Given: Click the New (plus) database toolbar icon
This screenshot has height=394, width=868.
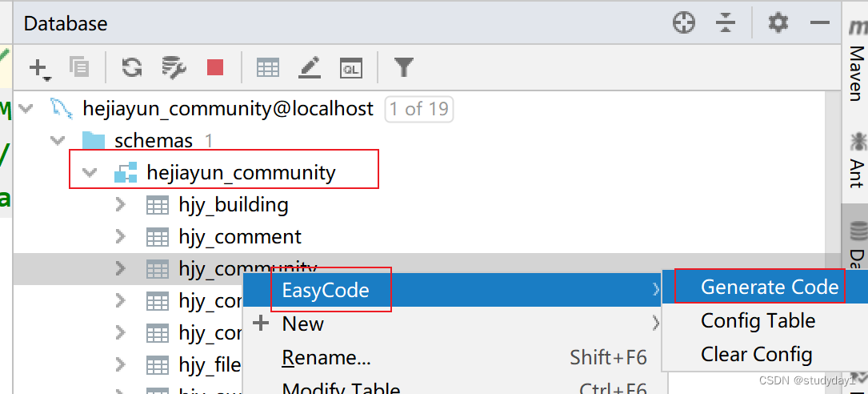Looking at the screenshot, I should pyautogui.click(x=39, y=69).
